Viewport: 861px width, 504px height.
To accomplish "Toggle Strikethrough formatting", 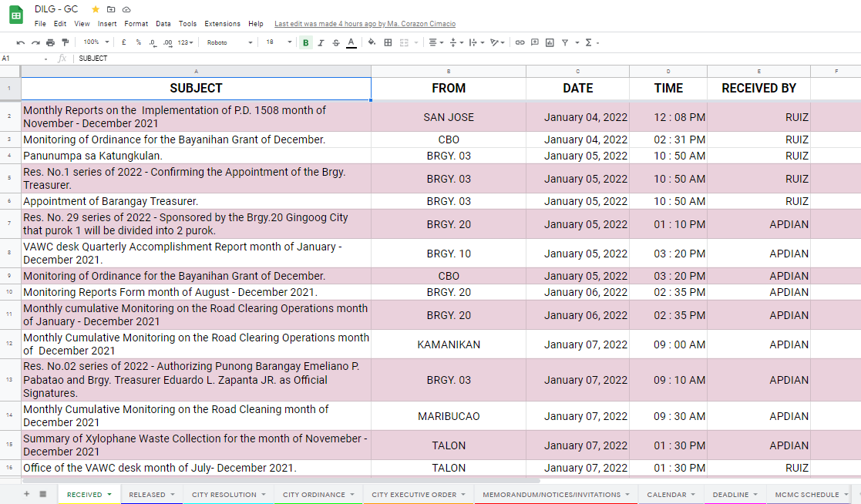I will pos(335,42).
